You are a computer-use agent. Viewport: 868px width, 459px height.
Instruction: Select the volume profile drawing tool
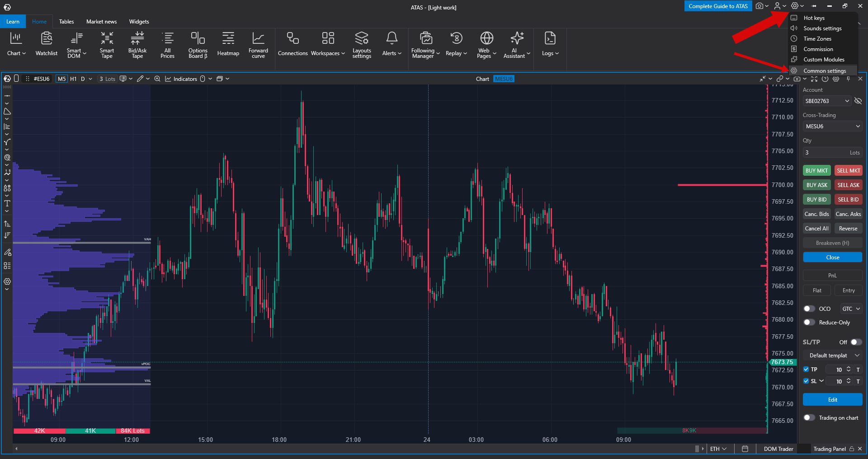point(7,127)
